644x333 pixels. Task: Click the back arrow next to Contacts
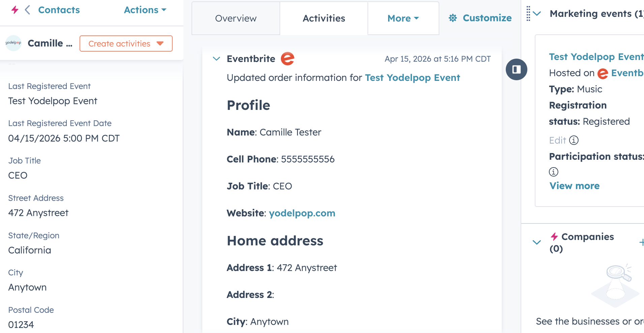27,10
